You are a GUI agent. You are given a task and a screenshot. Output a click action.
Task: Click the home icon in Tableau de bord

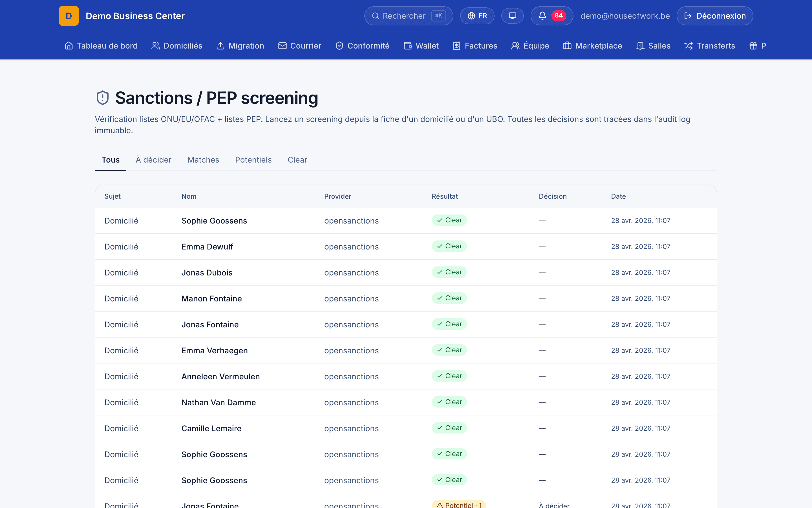coord(69,46)
